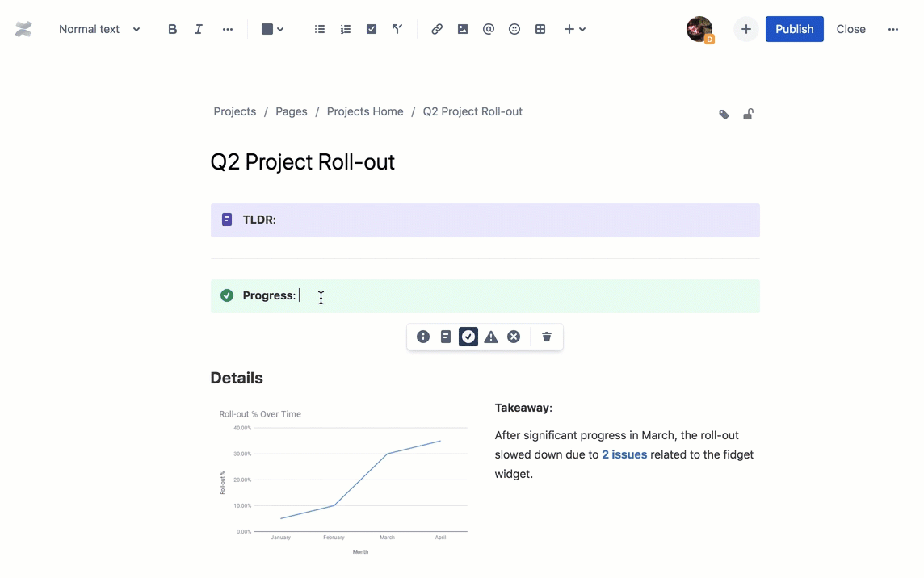Image resolution: width=924 pixels, height=578 pixels.
Task: Insert a user mention
Action: click(489, 29)
